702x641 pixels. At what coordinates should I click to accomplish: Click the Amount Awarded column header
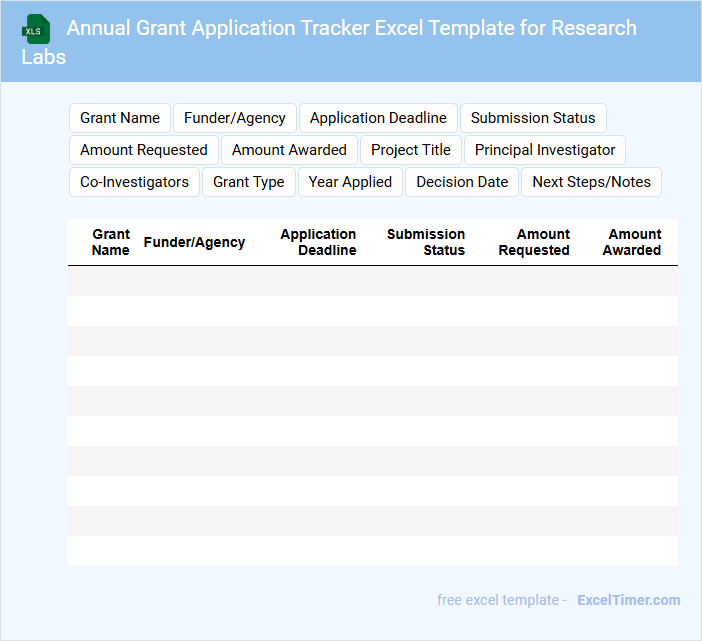632,242
